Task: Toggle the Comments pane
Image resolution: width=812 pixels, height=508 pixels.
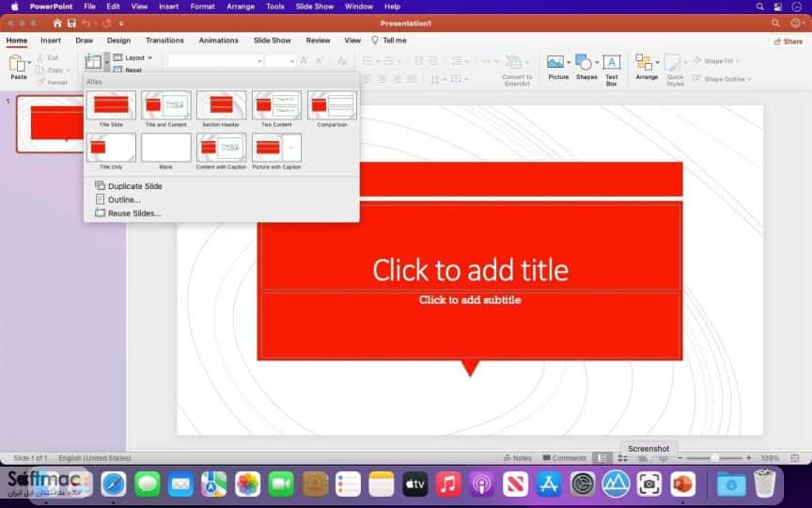Action: [564, 458]
